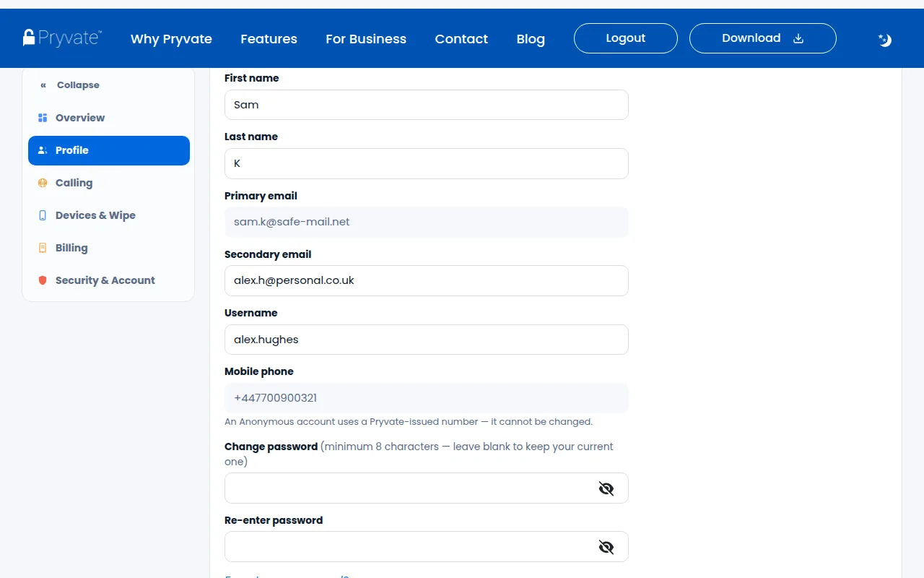Reveal the Re-enter password text
Image resolution: width=924 pixels, height=578 pixels.
[606, 547]
